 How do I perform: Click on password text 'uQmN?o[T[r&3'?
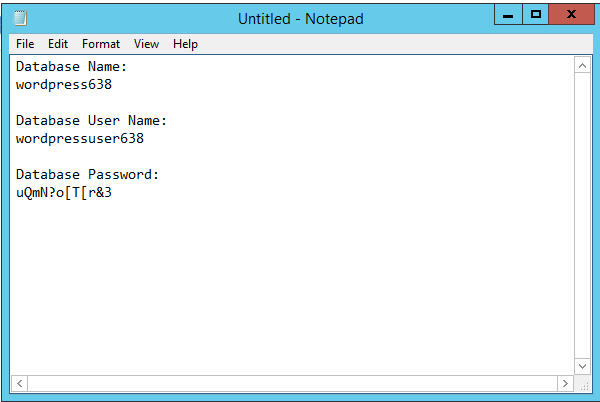[x=64, y=192]
